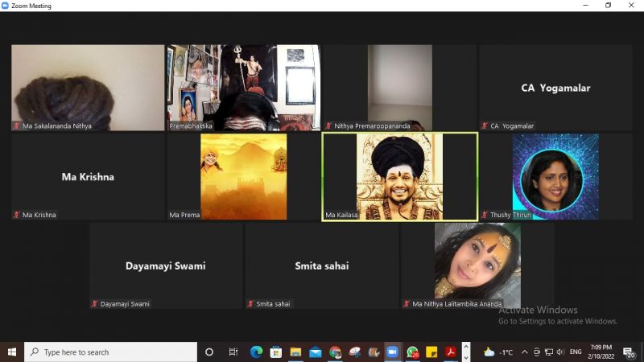Open Adobe Acrobat from the taskbar

click(451, 352)
